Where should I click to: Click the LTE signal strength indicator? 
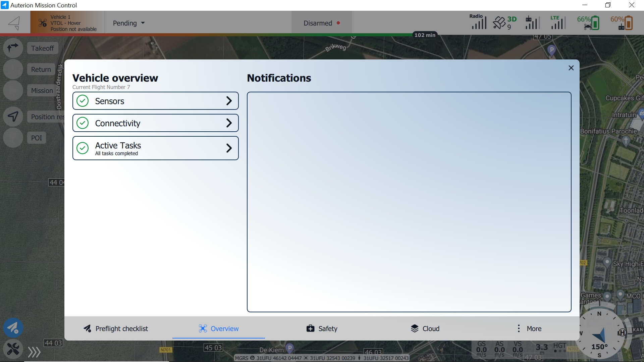(x=557, y=22)
